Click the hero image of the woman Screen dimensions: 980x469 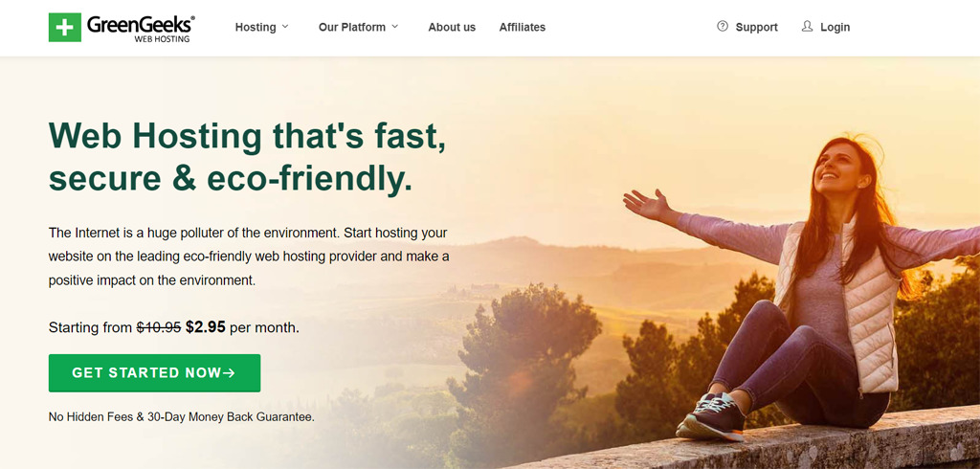(802, 288)
